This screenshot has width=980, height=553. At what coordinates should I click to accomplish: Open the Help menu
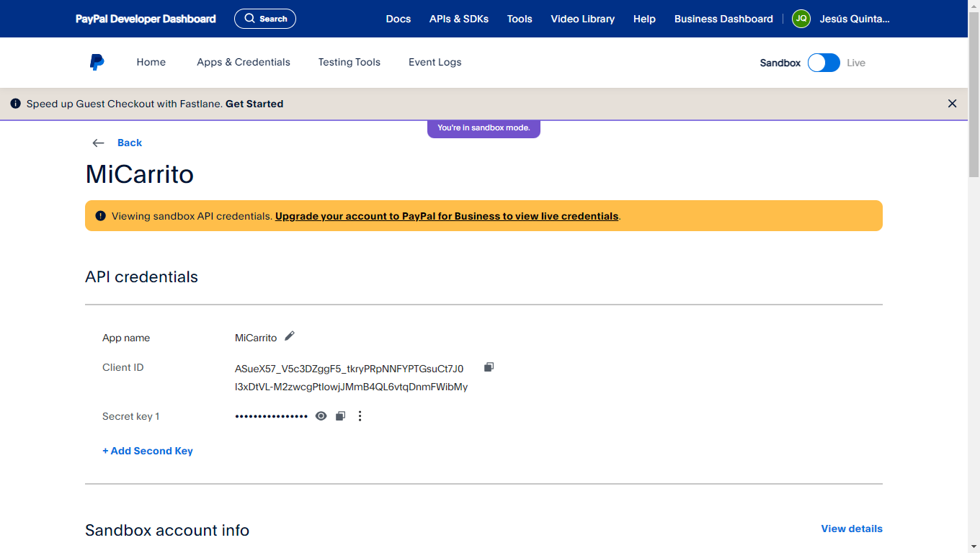[x=644, y=19]
